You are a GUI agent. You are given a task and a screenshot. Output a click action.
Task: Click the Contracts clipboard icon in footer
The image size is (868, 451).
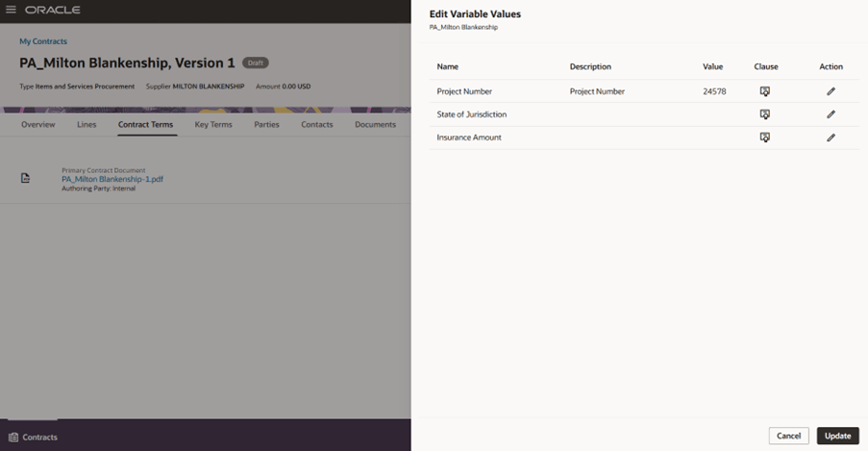[x=13, y=438]
